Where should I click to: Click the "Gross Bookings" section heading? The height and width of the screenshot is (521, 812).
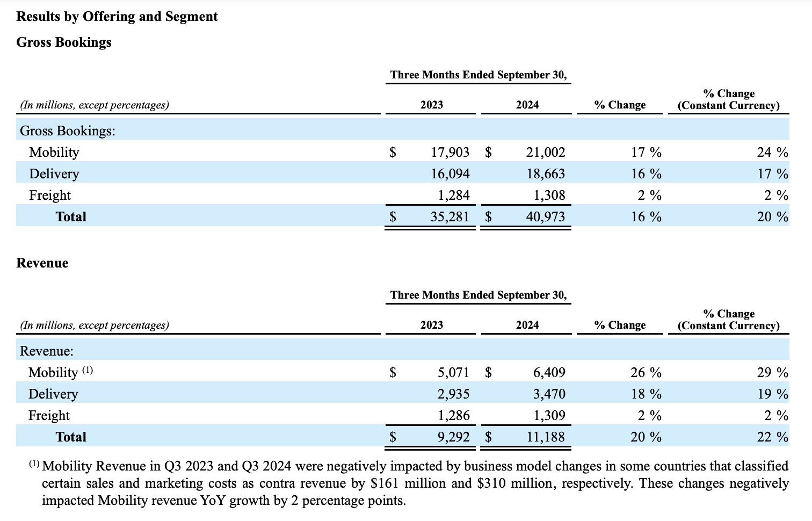[64, 42]
